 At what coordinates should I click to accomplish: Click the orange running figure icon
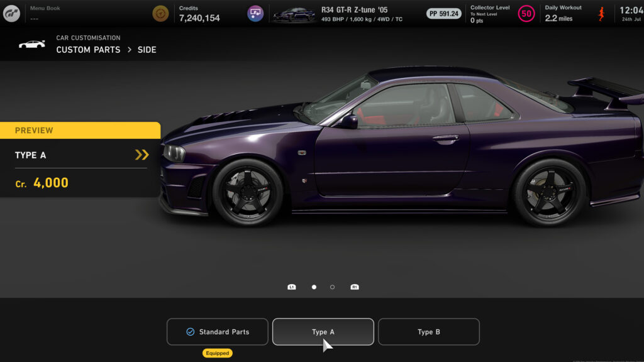click(601, 14)
